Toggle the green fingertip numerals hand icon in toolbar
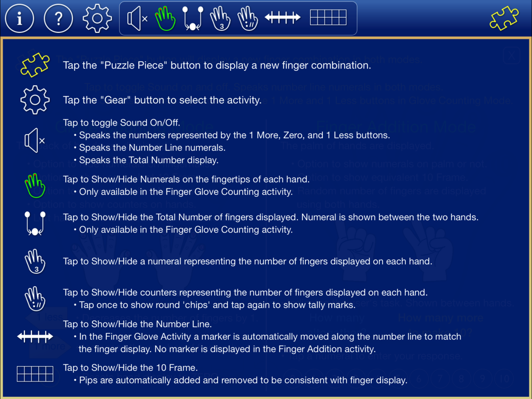The width and height of the screenshot is (532, 399). click(x=165, y=18)
